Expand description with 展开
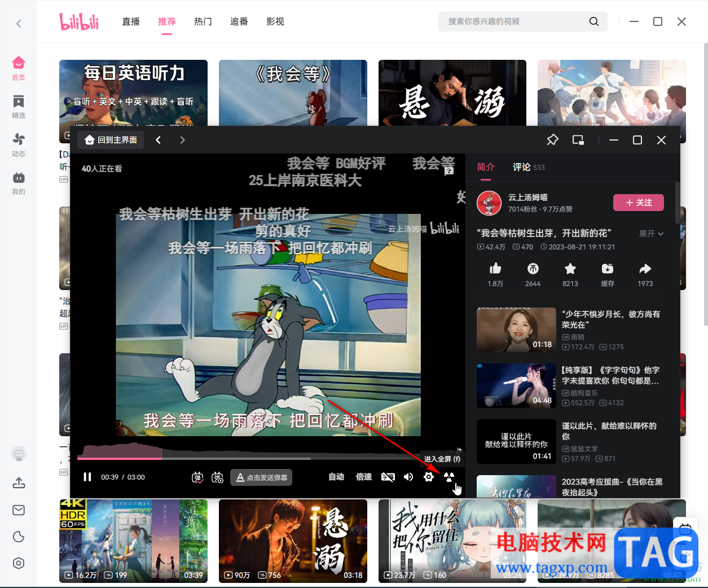Image resolution: width=708 pixels, height=588 pixels. pos(651,234)
